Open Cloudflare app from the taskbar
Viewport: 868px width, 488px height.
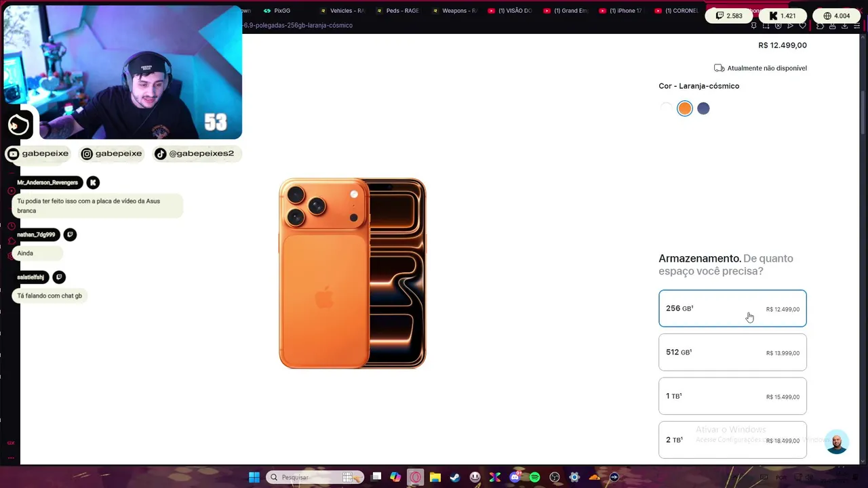[x=595, y=477]
